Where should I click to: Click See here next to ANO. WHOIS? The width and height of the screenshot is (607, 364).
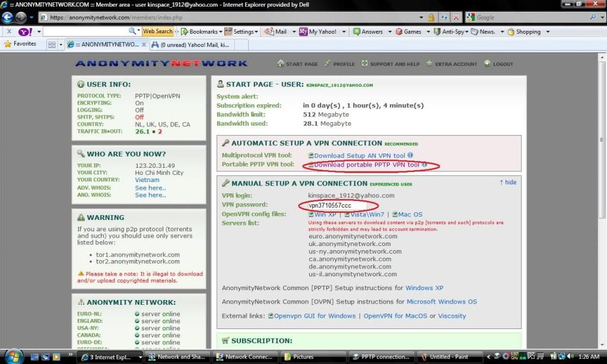click(x=150, y=195)
